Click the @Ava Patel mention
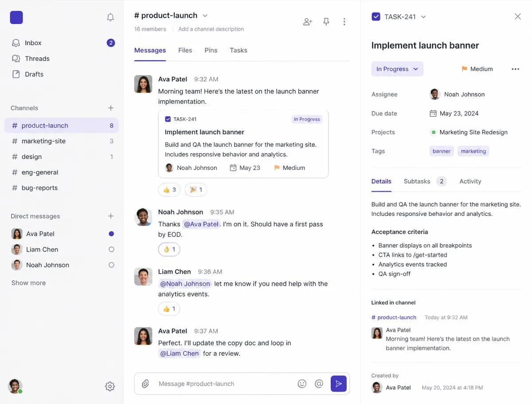 201,224
